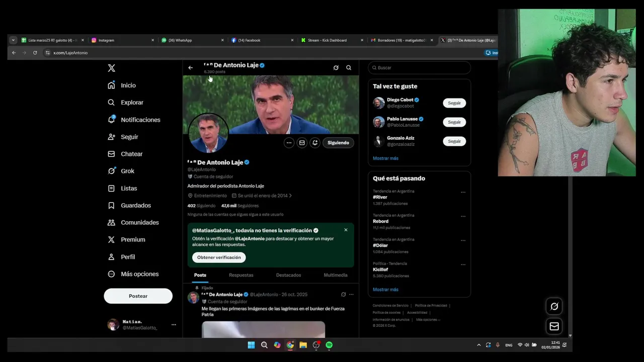Screen dimensions: 644x362
Task: Dismiss the verification promo banner
Action: [x=346, y=230]
